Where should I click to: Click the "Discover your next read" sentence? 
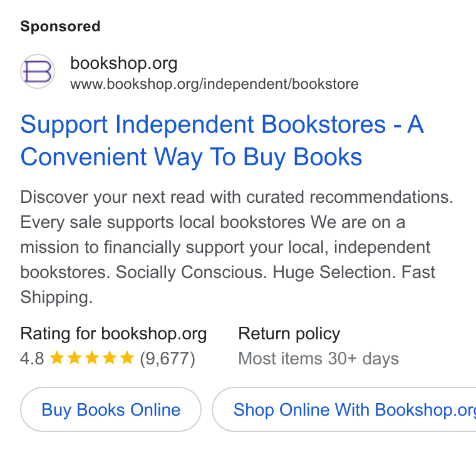[x=237, y=197]
